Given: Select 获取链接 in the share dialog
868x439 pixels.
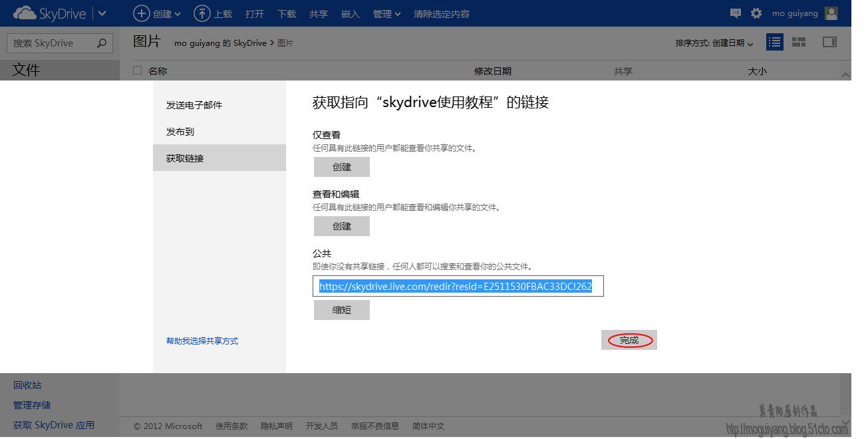Looking at the screenshot, I should pos(219,158).
